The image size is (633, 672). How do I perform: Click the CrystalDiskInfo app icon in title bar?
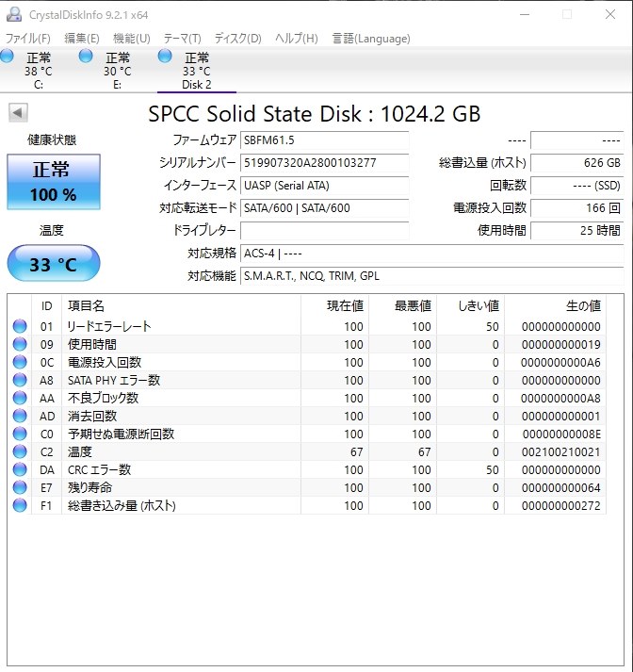tap(14, 14)
